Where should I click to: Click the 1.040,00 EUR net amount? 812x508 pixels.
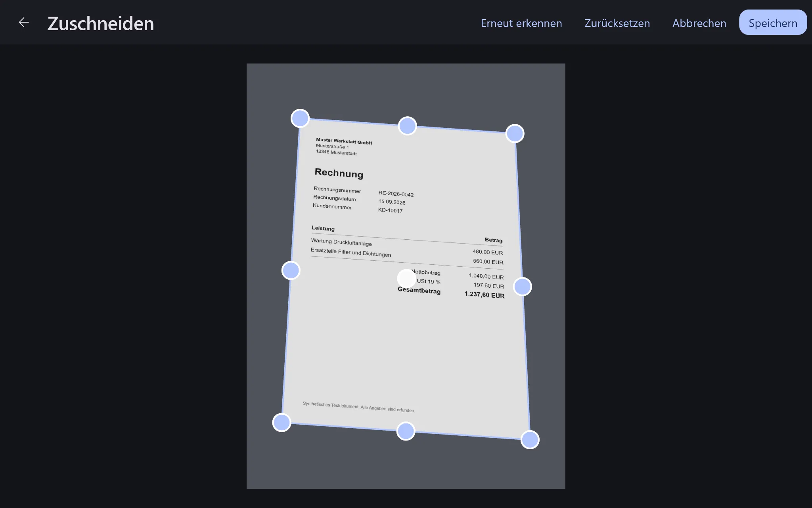tap(486, 276)
